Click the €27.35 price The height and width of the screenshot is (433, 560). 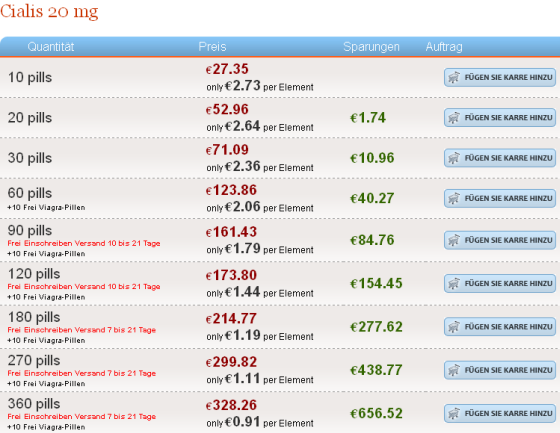[227, 69]
